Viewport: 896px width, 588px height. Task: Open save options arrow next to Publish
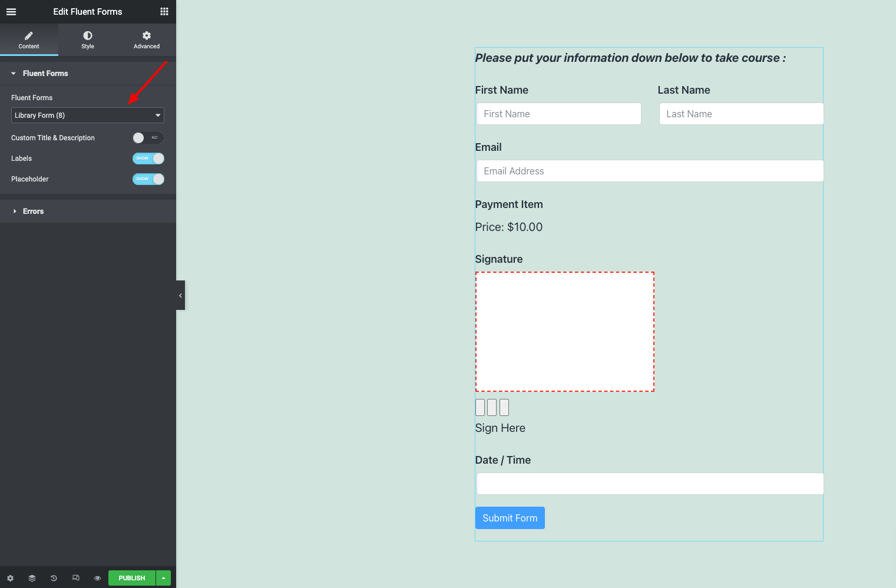coord(164,578)
